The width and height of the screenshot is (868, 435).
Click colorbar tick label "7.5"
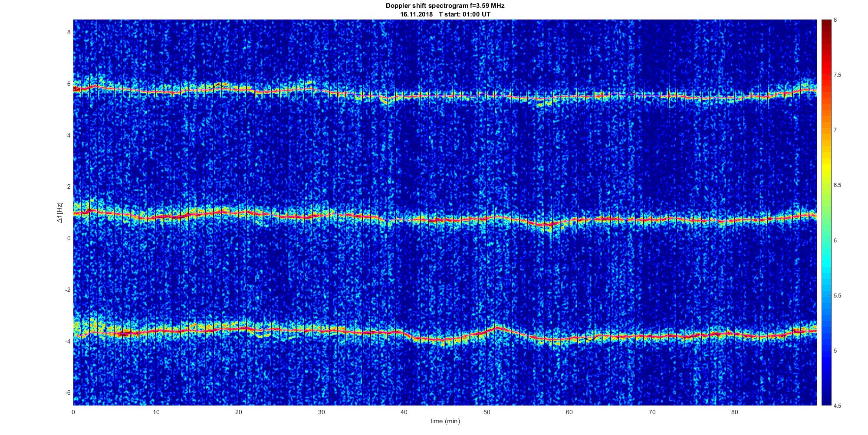838,75
